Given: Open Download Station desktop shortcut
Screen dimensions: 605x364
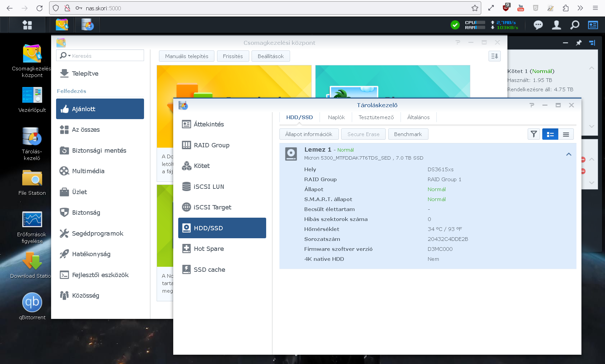Looking at the screenshot, I should click(x=32, y=261).
